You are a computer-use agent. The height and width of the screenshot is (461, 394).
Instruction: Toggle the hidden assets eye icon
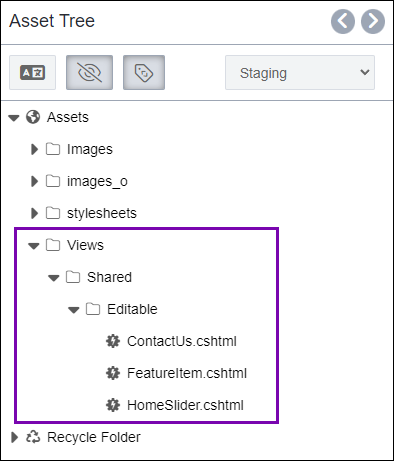(89, 73)
